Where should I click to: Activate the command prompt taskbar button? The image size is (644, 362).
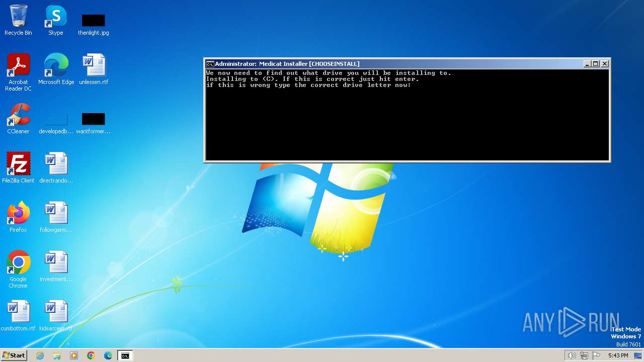point(125,355)
